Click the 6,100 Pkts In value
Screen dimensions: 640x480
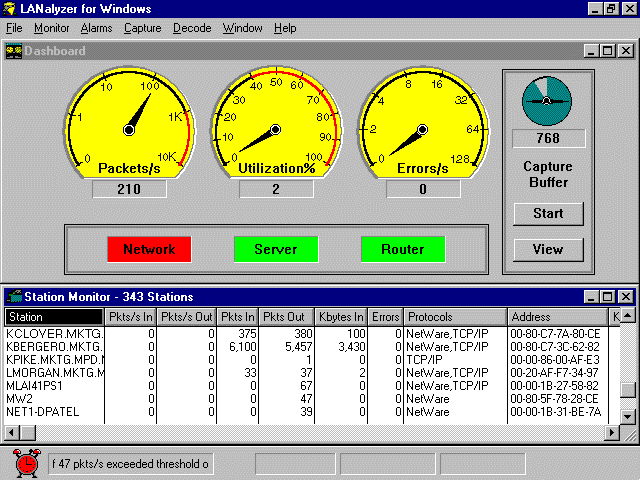pyautogui.click(x=243, y=347)
